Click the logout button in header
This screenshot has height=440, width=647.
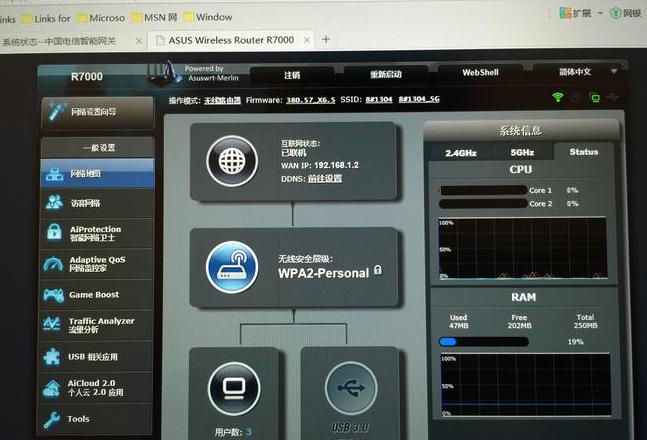tap(292, 75)
